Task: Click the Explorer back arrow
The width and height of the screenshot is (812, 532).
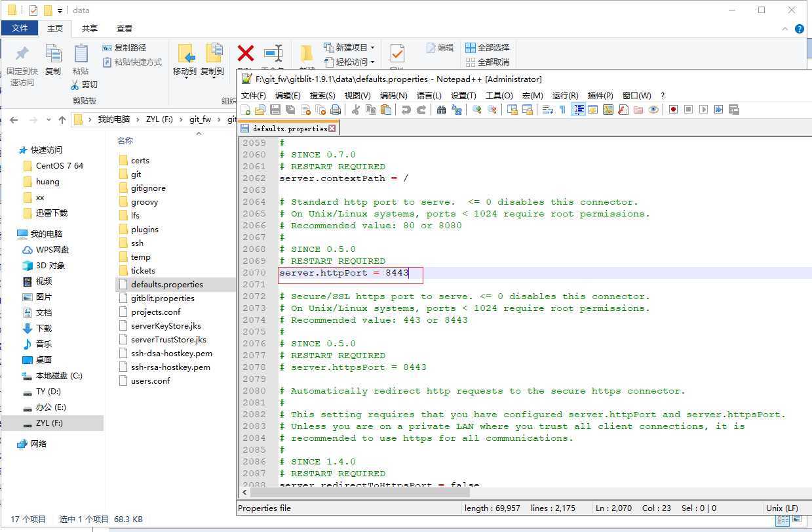Action: (14, 120)
